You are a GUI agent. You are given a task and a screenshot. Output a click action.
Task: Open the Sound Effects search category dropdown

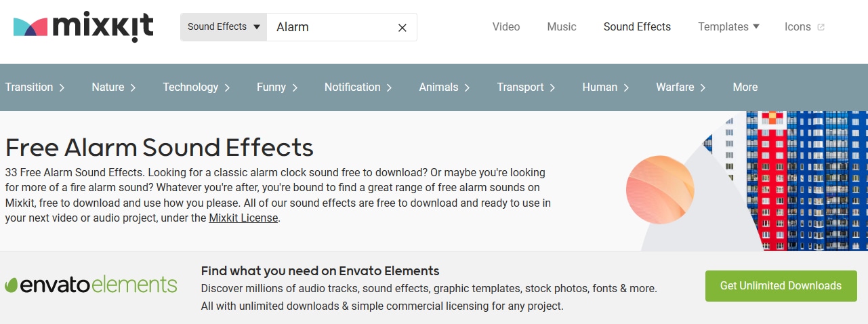click(224, 27)
